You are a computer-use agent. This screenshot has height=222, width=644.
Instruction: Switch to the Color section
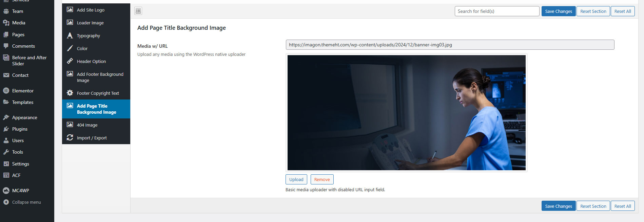coord(96,48)
